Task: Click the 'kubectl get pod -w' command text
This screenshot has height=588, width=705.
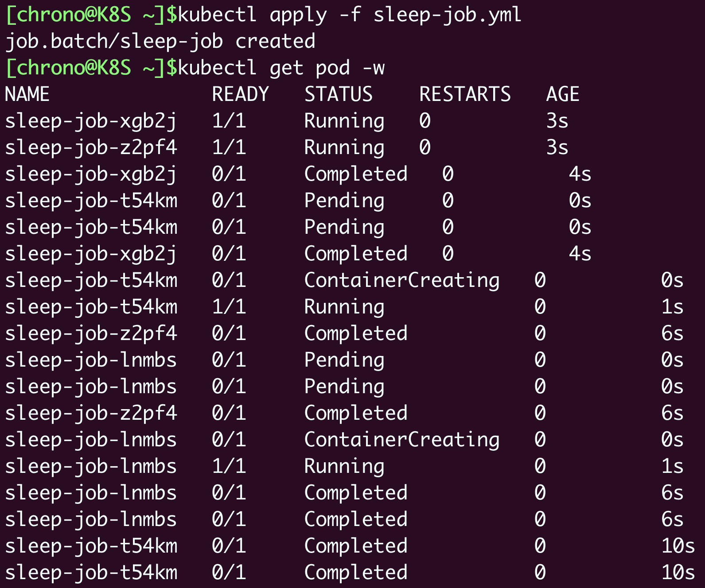Action: [281, 68]
